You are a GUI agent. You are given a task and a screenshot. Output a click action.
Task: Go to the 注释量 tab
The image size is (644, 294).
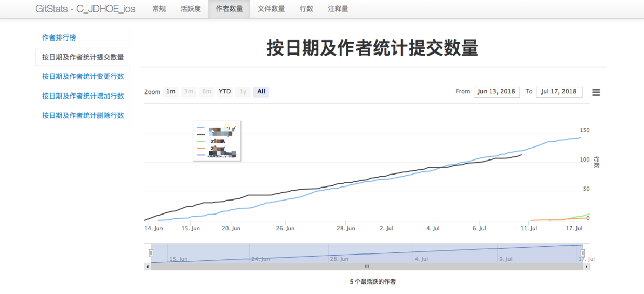(x=338, y=9)
